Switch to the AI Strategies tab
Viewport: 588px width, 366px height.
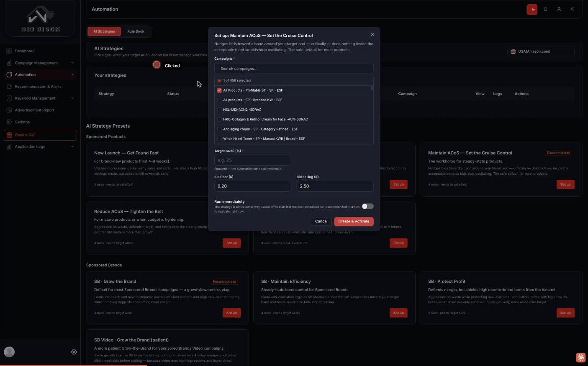click(104, 31)
